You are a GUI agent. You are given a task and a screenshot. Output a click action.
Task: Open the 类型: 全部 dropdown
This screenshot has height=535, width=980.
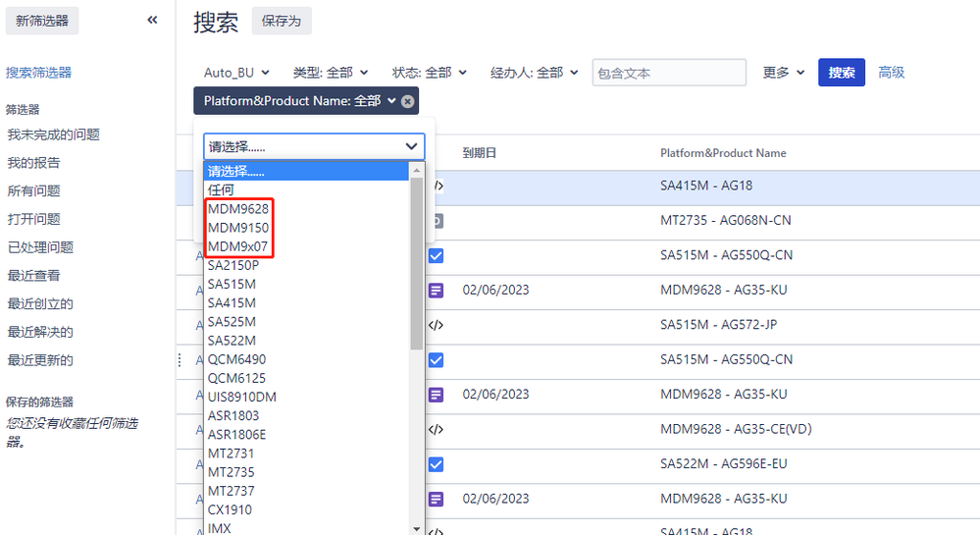[331, 73]
